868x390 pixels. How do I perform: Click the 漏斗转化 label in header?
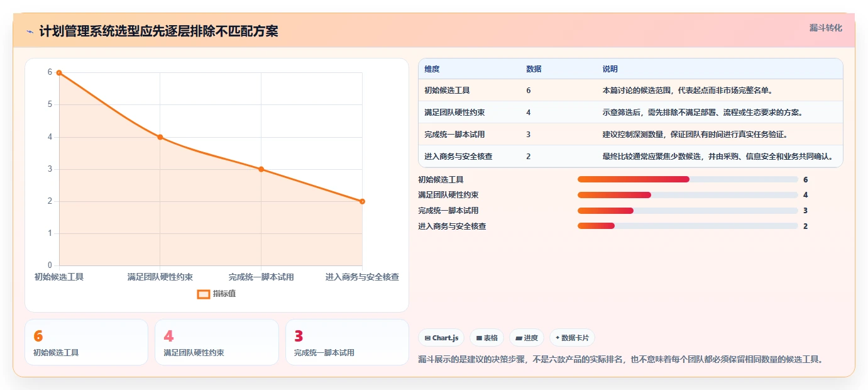[825, 28]
